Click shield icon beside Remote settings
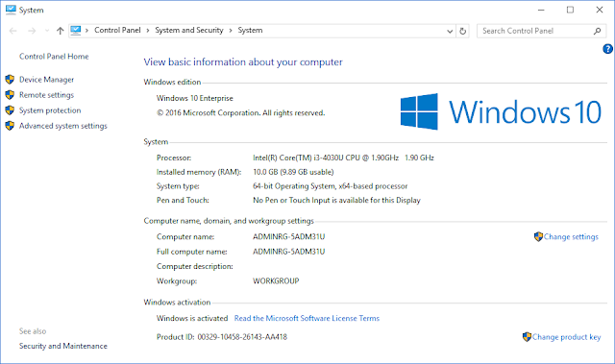This screenshot has height=364, width=615. (10, 95)
